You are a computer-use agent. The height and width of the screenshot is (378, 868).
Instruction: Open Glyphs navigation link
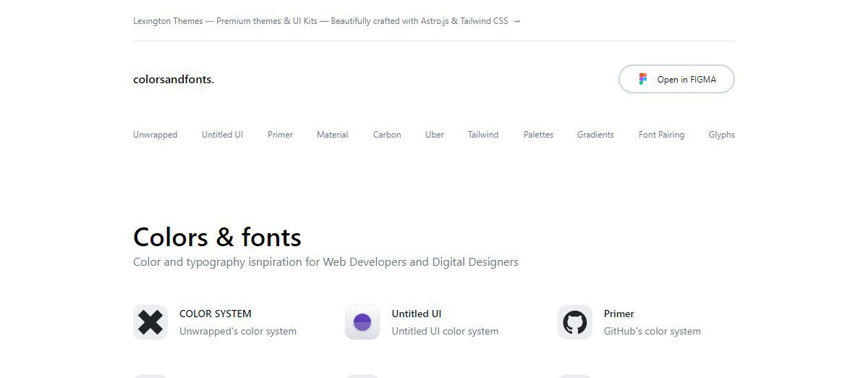722,135
